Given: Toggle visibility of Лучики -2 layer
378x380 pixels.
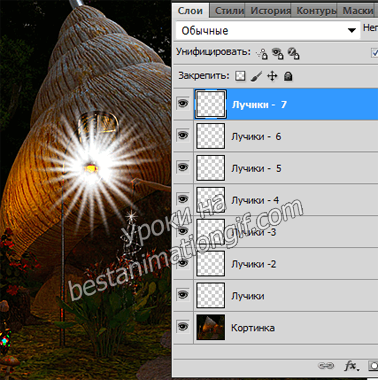Looking at the screenshot, I should (183, 263).
